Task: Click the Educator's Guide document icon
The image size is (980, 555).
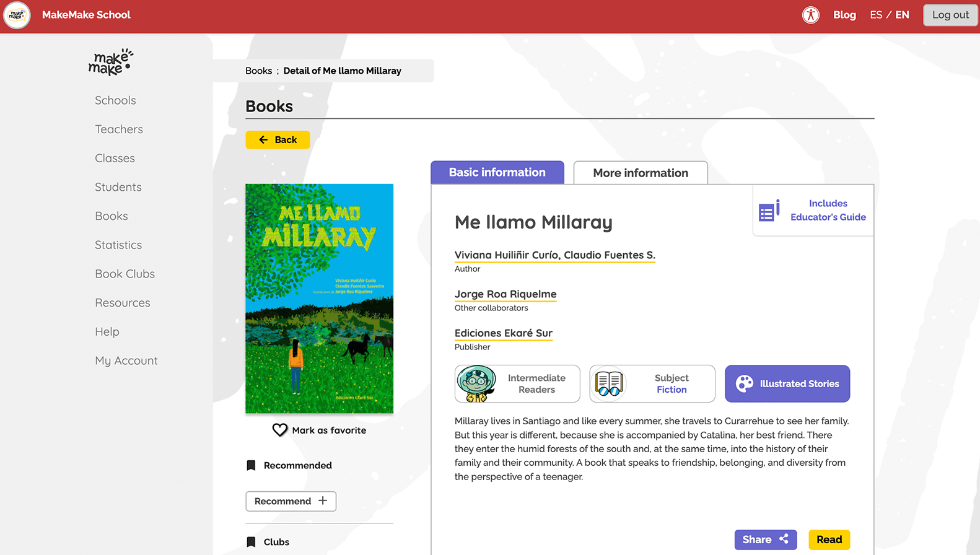Action: 769,211
